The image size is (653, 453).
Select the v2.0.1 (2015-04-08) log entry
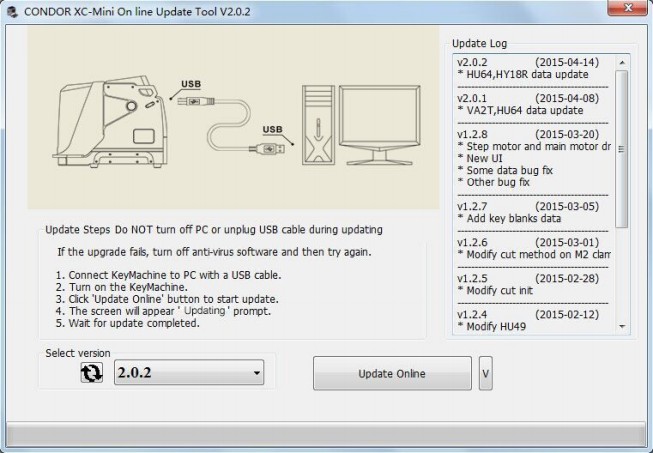tap(528, 99)
